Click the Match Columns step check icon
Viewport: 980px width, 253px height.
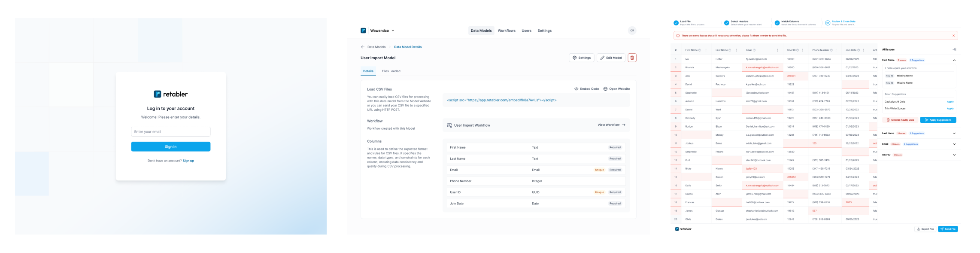click(777, 23)
